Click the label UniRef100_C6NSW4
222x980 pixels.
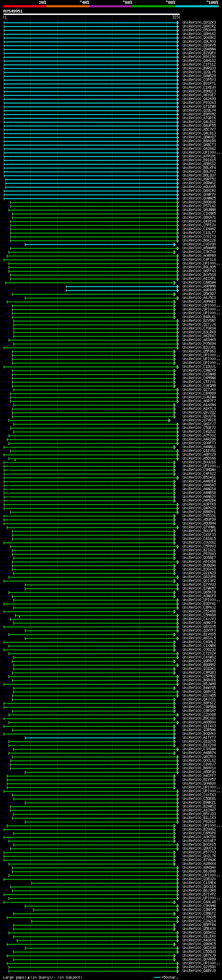pyautogui.click(x=199, y=283)
